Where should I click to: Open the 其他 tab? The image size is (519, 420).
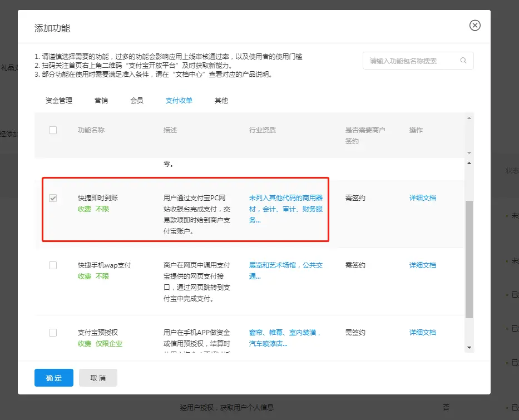pos(221,101)
